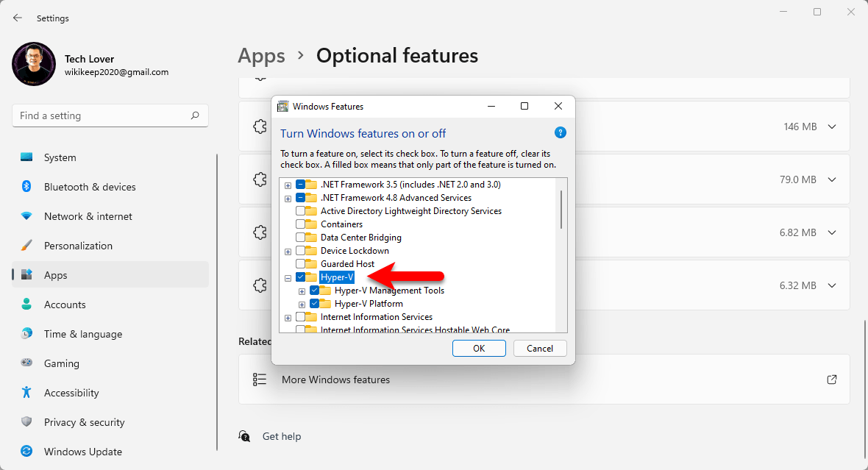The width and height of the screenshot is (868, 470).
Task: Go to Network & internet settings
Action: click(x=110, y=216)
